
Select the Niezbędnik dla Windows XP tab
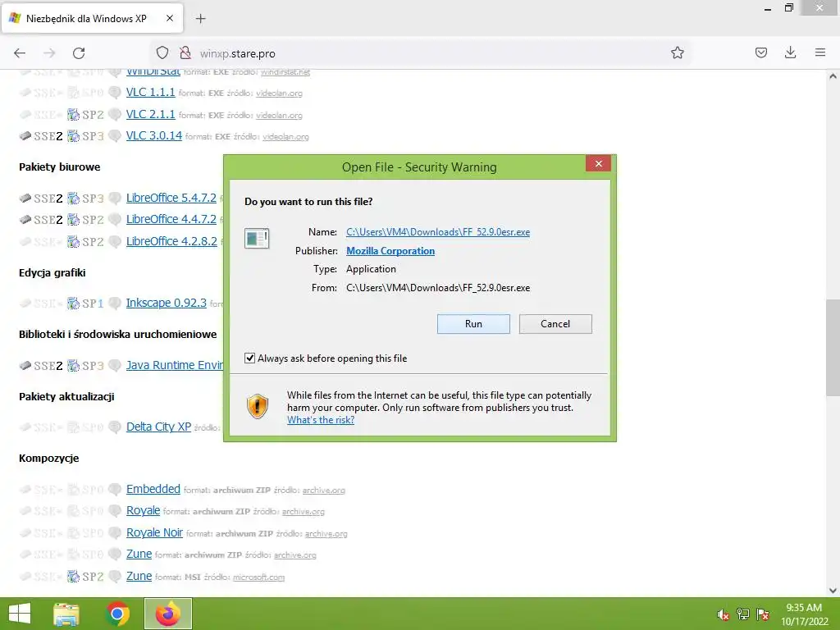click(x=93, y=18)
